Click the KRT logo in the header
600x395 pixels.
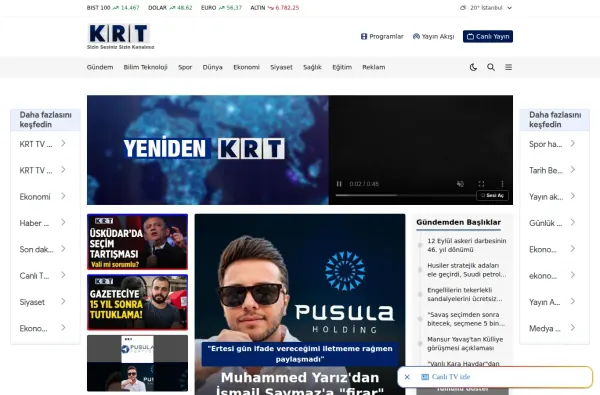(120, 36)
